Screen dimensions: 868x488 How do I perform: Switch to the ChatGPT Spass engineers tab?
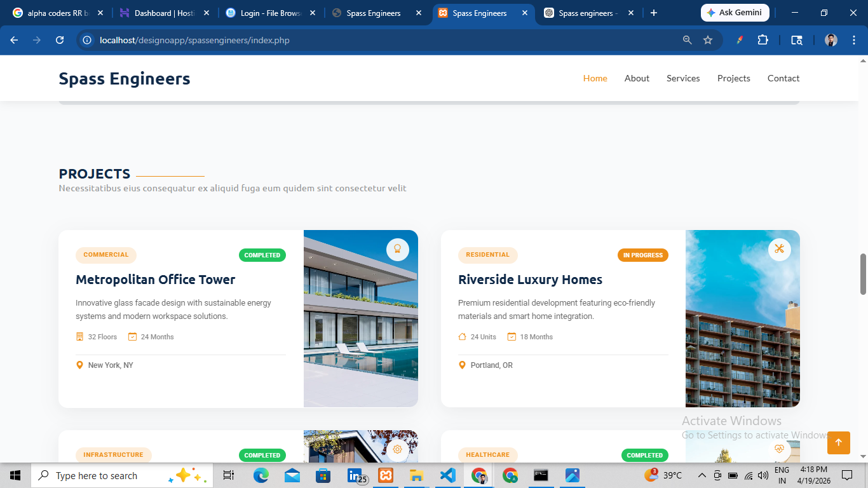(588, 13)
